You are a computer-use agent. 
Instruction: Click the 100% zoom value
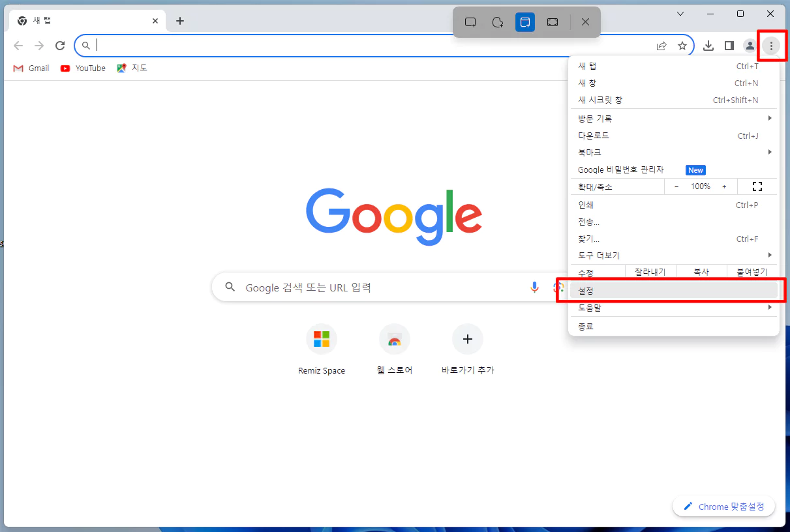coord(701,186)
